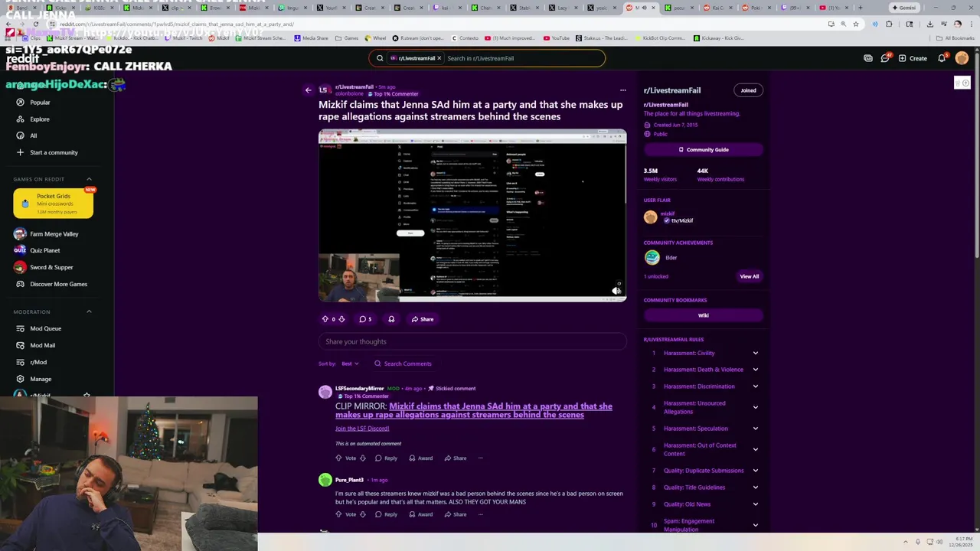Expand rule Harassment: Out of Context Content
The height and width of the screenshot is (551, 980).
(x=755, y=449)
